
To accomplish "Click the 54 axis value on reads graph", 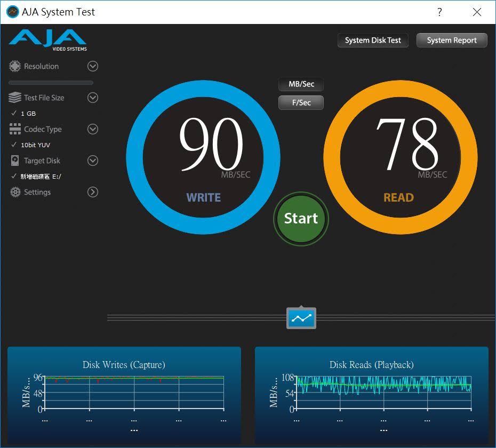I will point(290,394).
